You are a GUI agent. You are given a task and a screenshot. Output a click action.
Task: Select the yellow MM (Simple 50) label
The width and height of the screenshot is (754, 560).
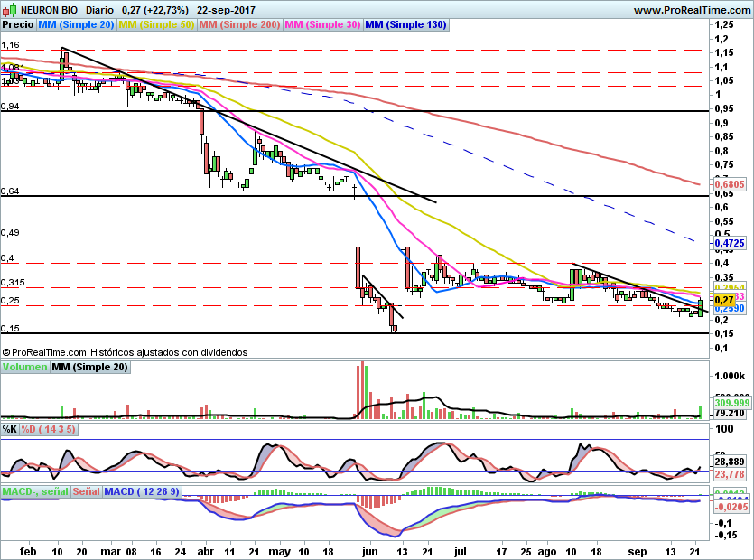[156, 25]
